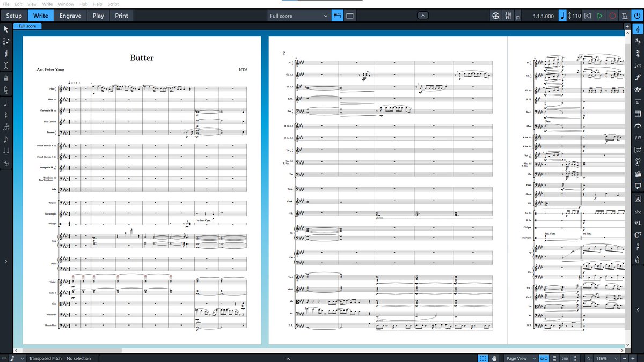Image resolution: width=644 pixels, height=362 pixels.
Task: Toggle Insert mode in left toolbox
Action: (x=6, y=65)
